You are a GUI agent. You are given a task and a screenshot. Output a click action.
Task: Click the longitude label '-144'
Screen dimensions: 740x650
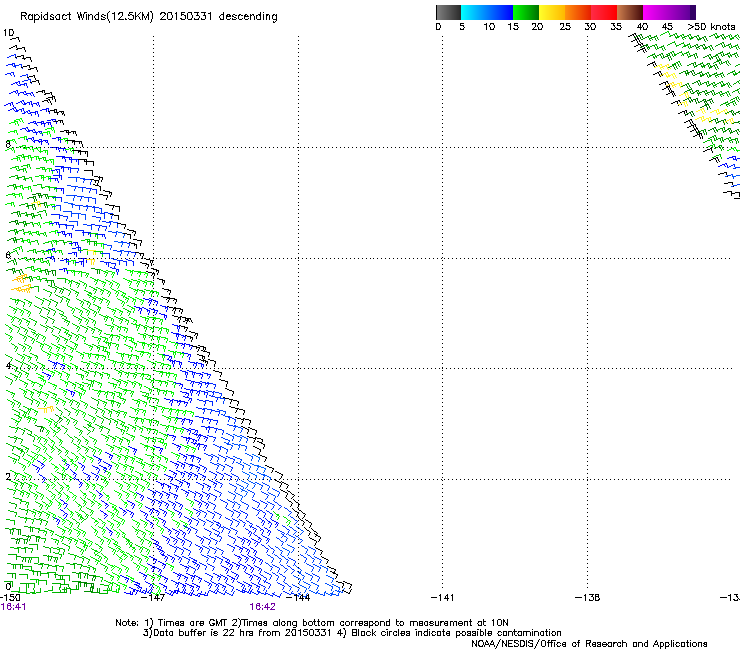(x=298, y=598)
